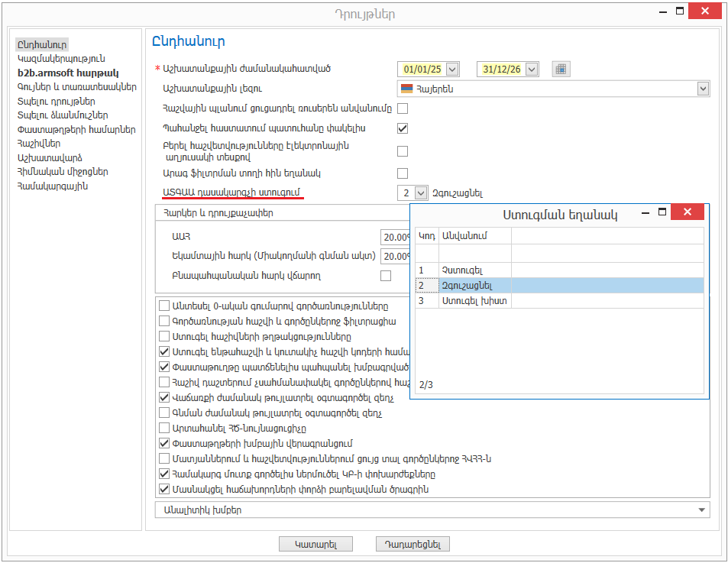728x563 pixels.
Task: Select Ստուգել խիստ row in list
Action: [x=474, y=301]
